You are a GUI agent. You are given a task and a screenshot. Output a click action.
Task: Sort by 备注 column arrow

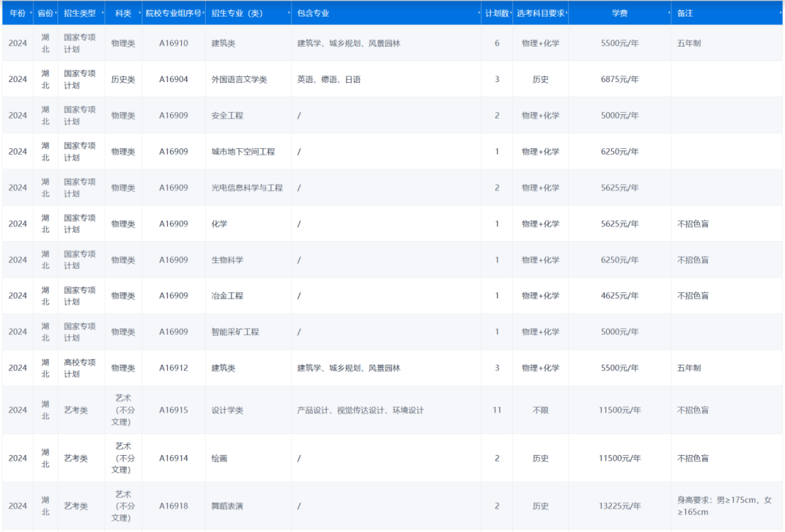pyautogui.click(x=780, y=13)
